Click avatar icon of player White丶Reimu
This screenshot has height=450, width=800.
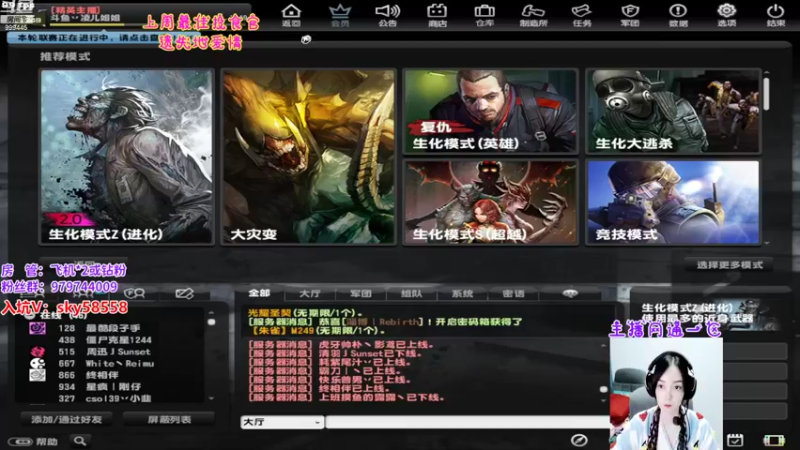pyautogui.click(x=37, y=363)
